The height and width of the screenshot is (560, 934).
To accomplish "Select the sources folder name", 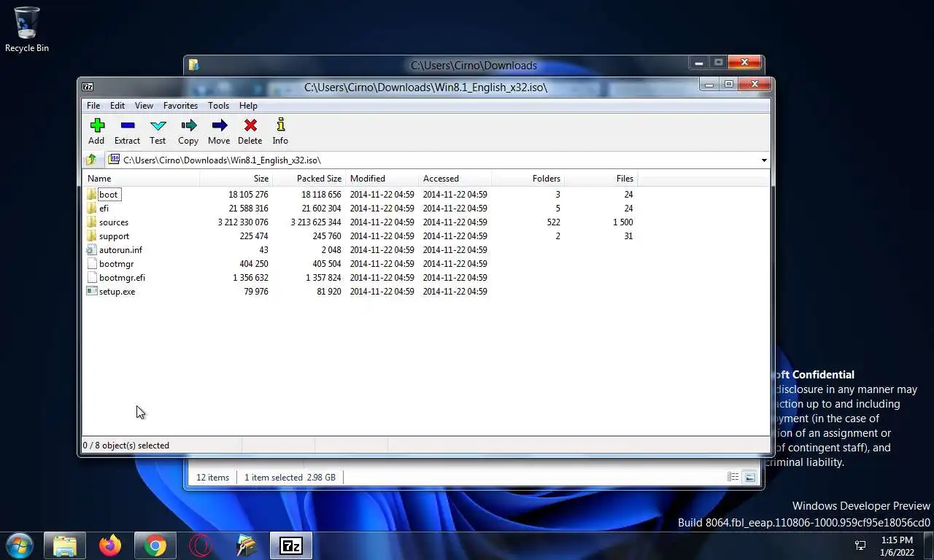I will tap(114, 222).
